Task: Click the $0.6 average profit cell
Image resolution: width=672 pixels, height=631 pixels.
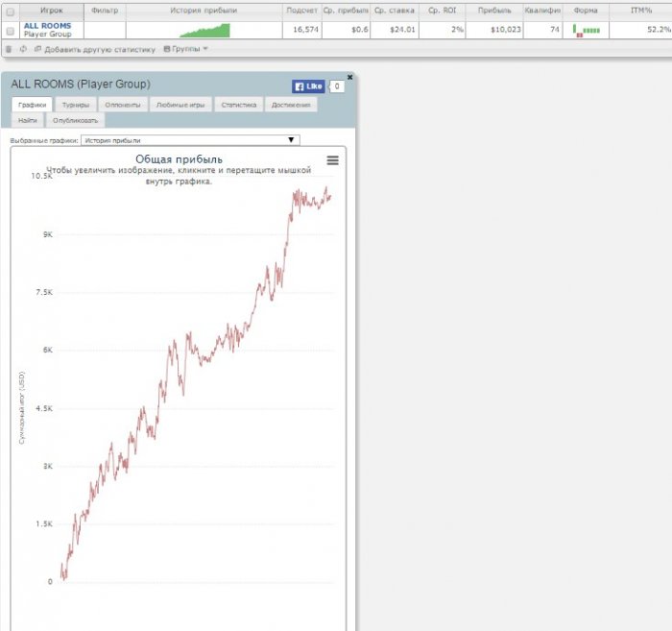Action: (346, 30)
